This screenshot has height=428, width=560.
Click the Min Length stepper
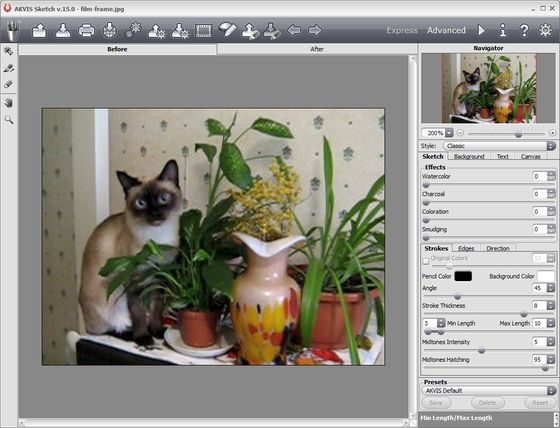point(441,323)
